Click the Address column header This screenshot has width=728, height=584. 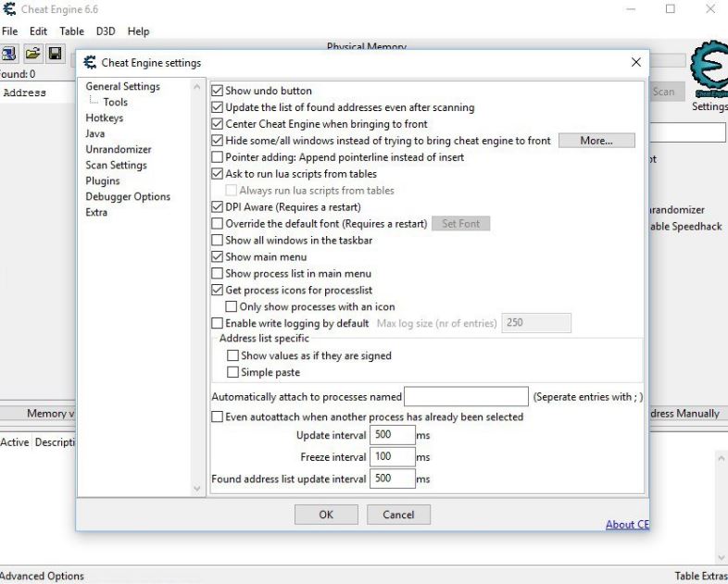[25, 93]
